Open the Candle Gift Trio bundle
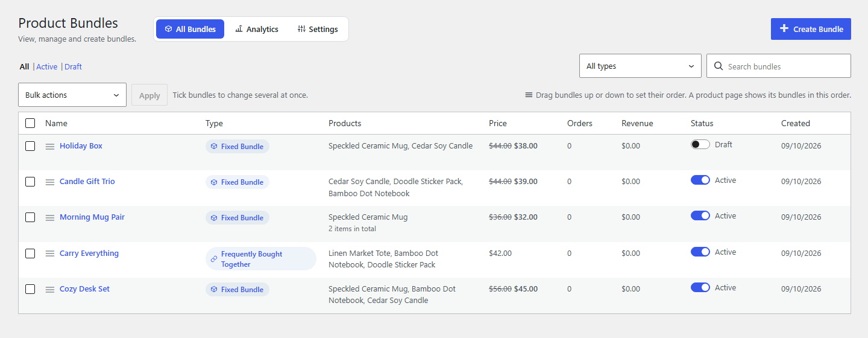Screen dimensions: 868x338 tap(87, 182)
